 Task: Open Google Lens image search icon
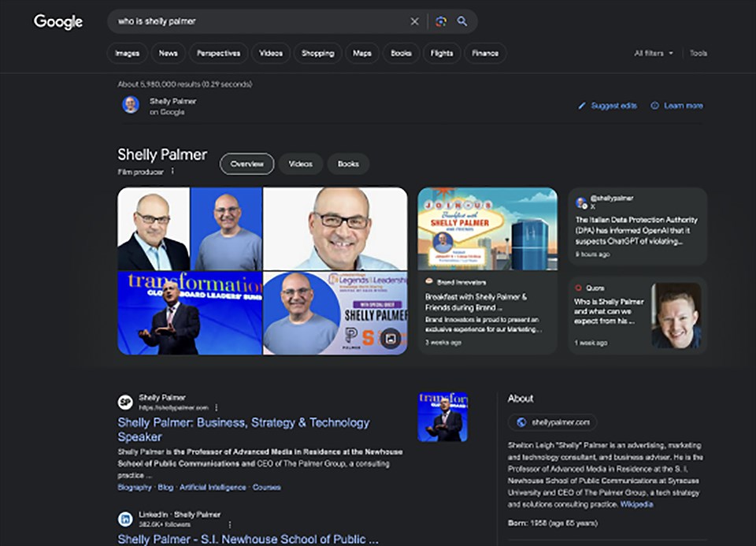[441, 21]
